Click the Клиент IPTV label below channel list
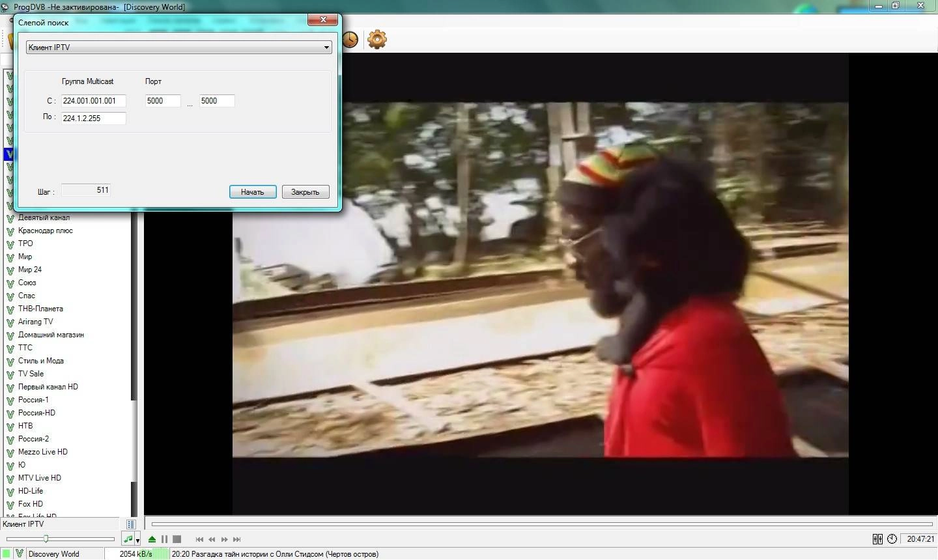The width and height of the screenshot is (938, 560). (23, 524)
